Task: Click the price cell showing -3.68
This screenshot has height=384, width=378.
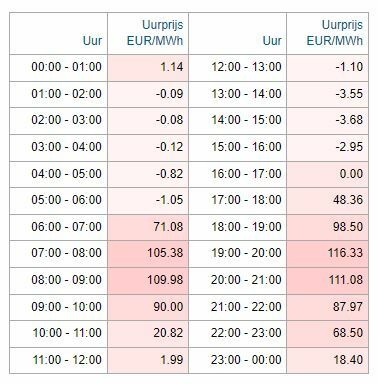Action: point(328,121)
